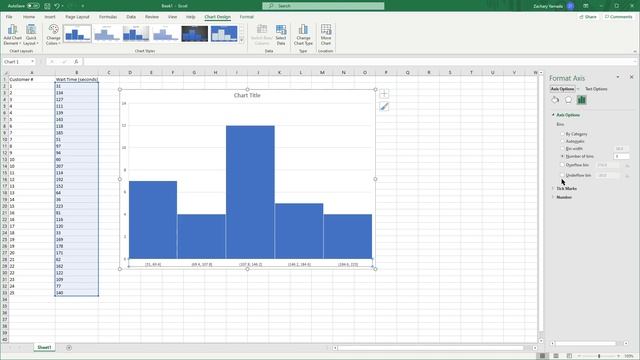The height and width of the screenshot is (360, 640).
Task: Open the File tab
Action: (9, 17)
